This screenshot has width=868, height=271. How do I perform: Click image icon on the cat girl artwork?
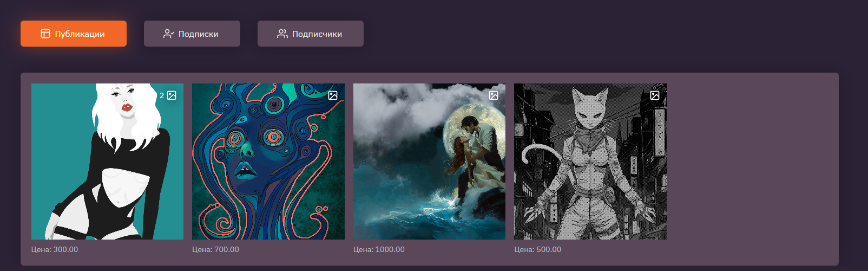655,95
